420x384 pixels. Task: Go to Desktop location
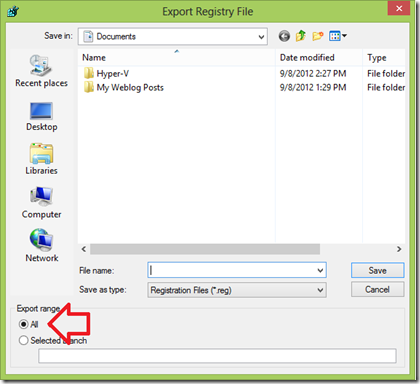41,117
